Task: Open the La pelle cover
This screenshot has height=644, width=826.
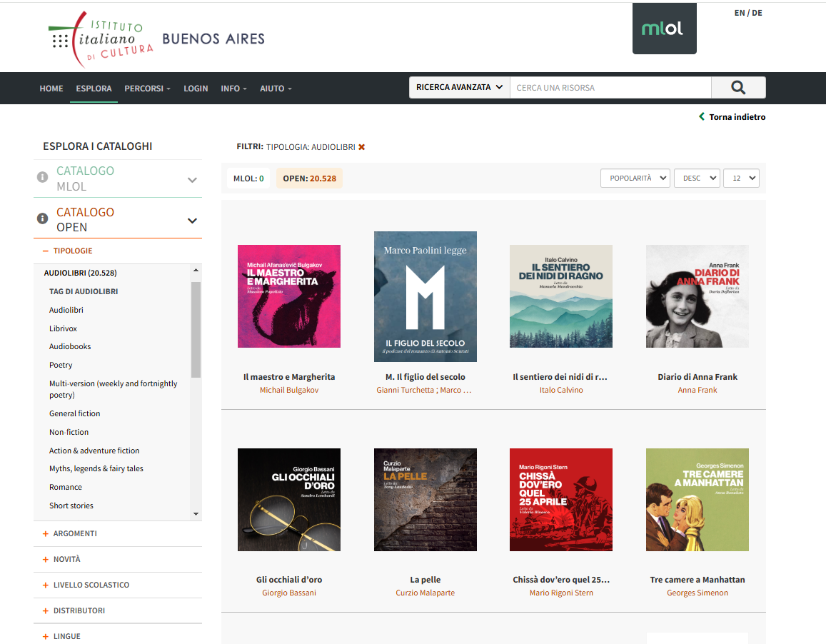Action: tap(425, 500)
